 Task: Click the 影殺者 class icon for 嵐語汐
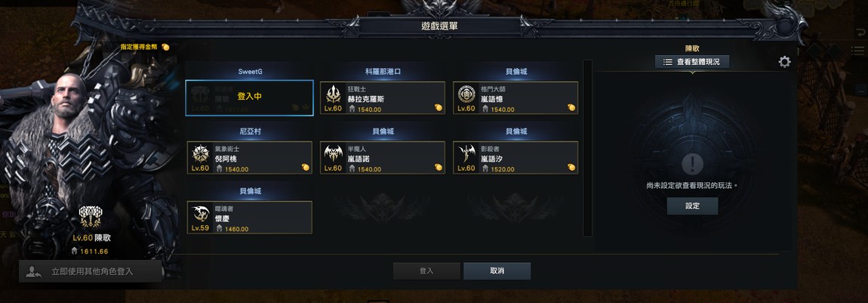pyautogui.click(x=466, y=154)
